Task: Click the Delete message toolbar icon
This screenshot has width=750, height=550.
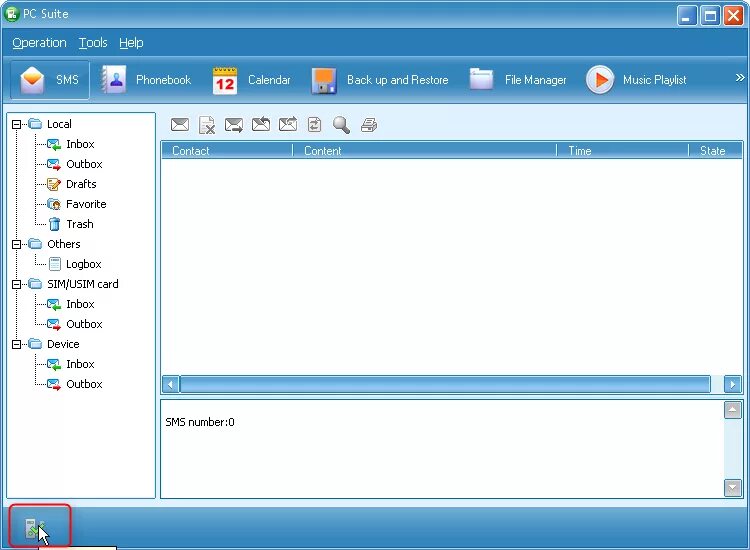Action: coord(207,125)
